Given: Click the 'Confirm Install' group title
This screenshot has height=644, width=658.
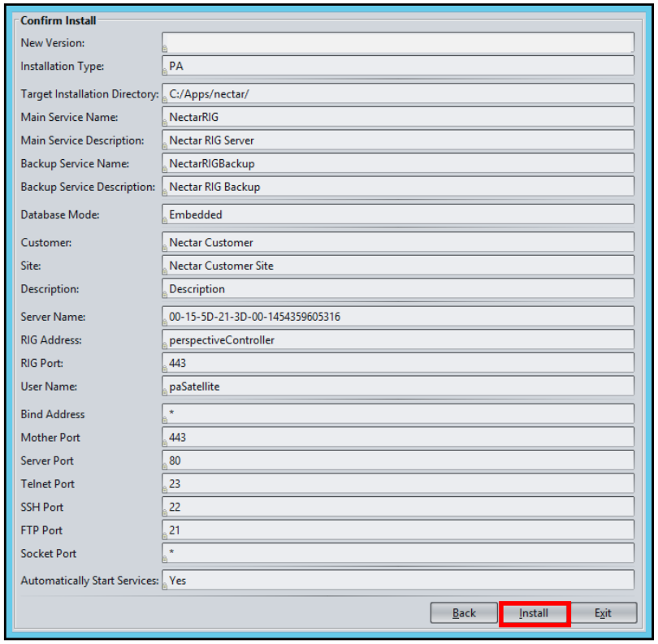Looking at the screenshot, I should pyautogui.click(x=58, y=20).
